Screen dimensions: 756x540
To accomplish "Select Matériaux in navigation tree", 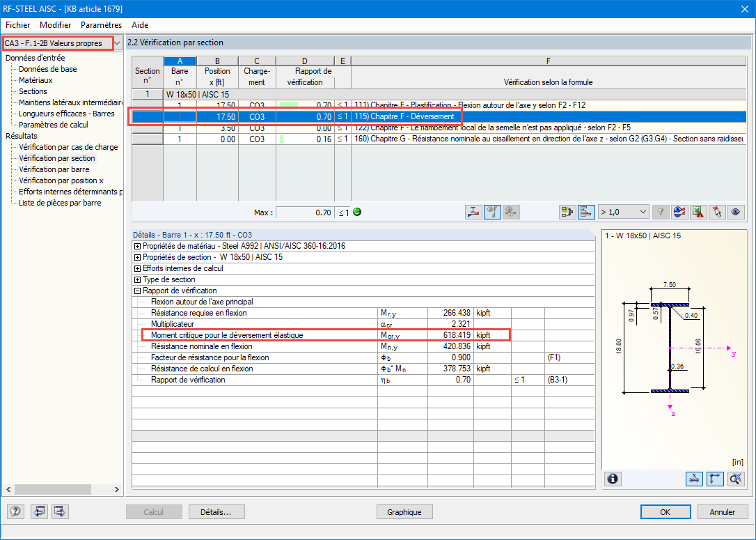I will (36, 80).
